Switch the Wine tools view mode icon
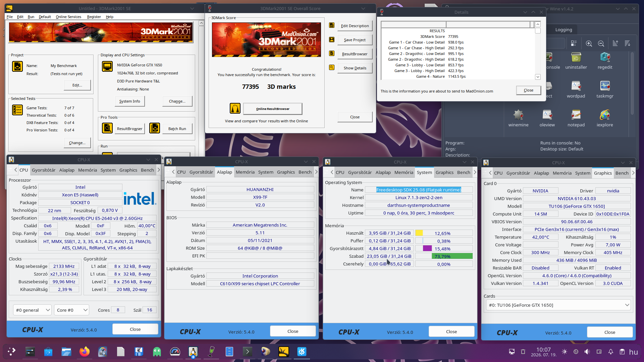Image resolution: width=644 pixels, height=362 pixels. 574,44
